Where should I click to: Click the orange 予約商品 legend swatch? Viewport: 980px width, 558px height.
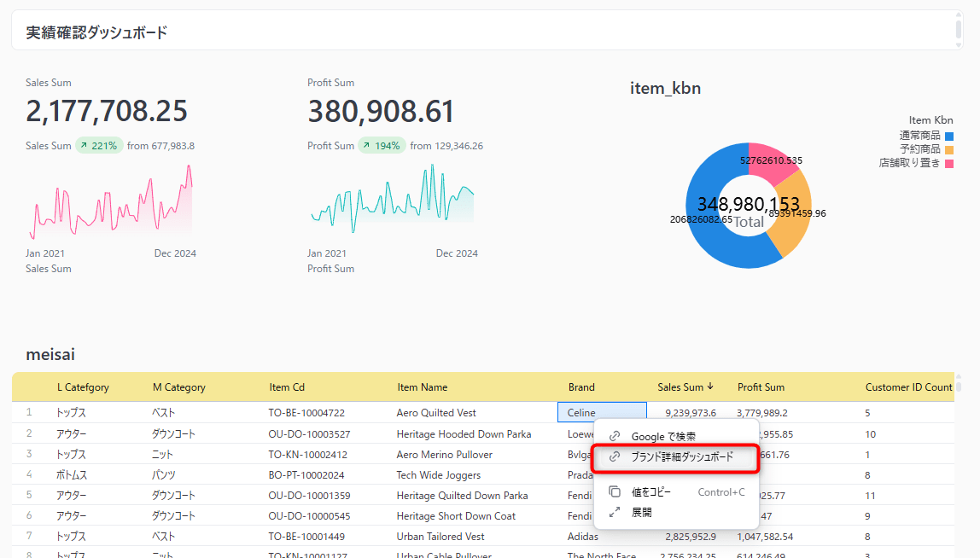tap(948, 150)
